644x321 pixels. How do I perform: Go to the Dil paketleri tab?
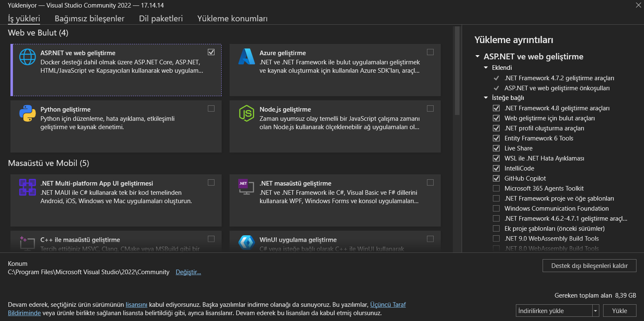tap(161, 19)
